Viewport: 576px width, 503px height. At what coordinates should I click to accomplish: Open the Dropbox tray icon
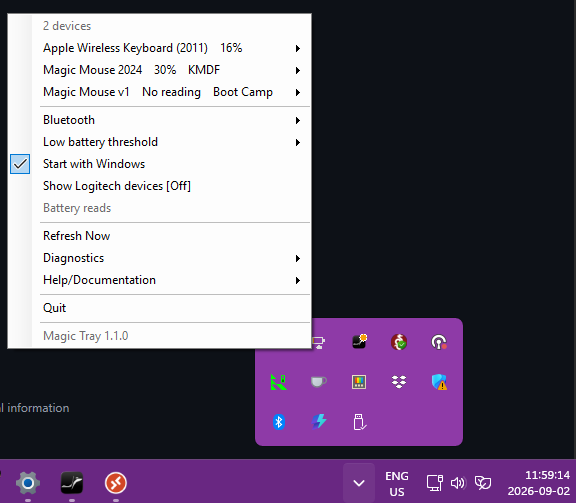[399, 382]
